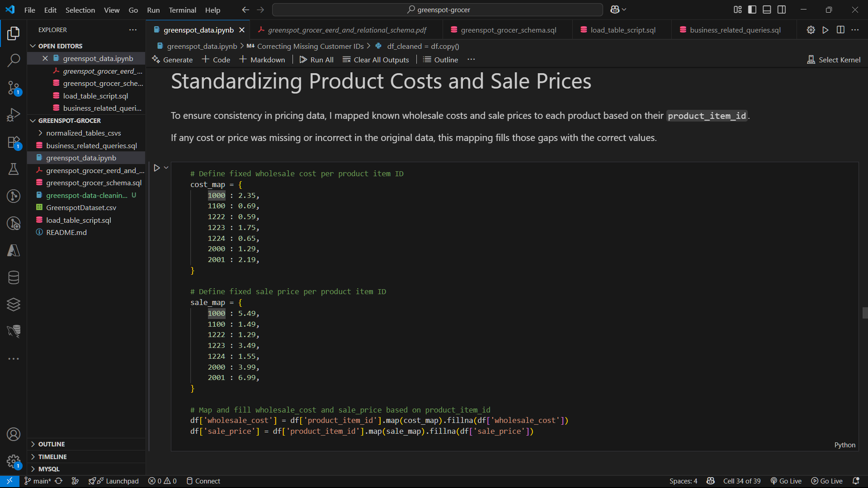The height and width of the screenshot is (488, 868).
Task: Go back using the navigation arrow
Action: (245, 9)
